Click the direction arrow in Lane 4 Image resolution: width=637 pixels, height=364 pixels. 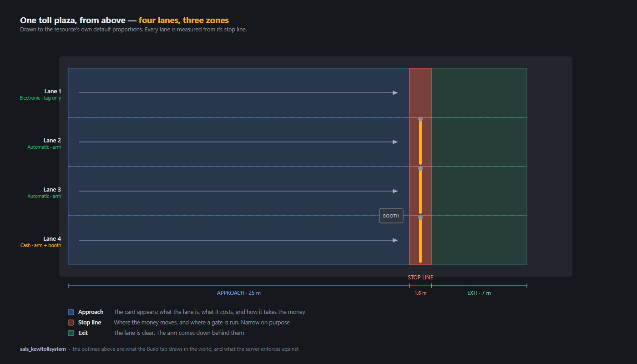(238, 240)
